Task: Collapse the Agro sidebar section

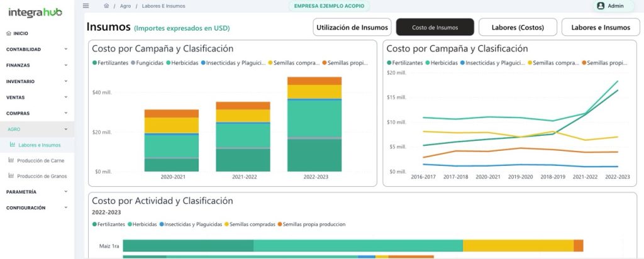Action: click(x=36, y=129)
